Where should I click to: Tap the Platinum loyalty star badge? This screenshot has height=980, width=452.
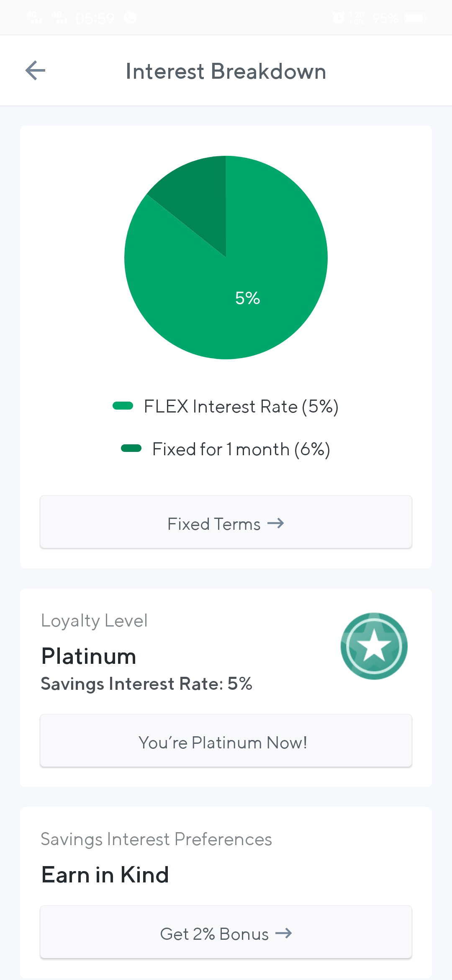374,646
